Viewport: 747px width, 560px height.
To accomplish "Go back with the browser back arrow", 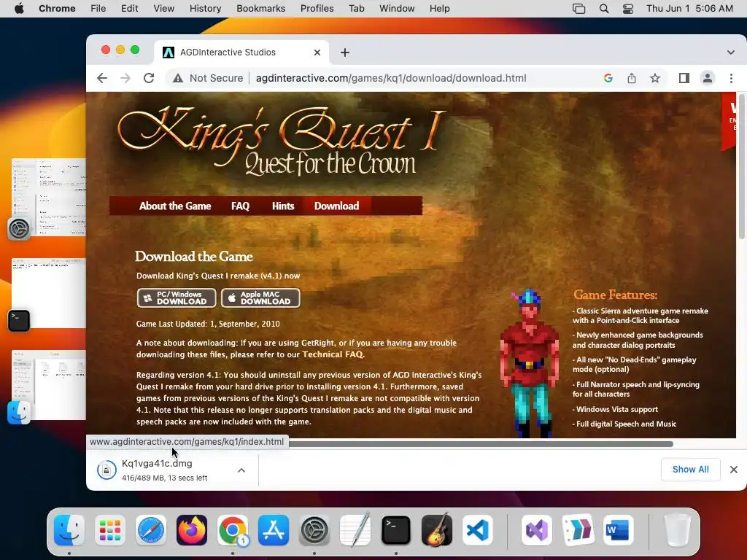I will click(102, 78).
